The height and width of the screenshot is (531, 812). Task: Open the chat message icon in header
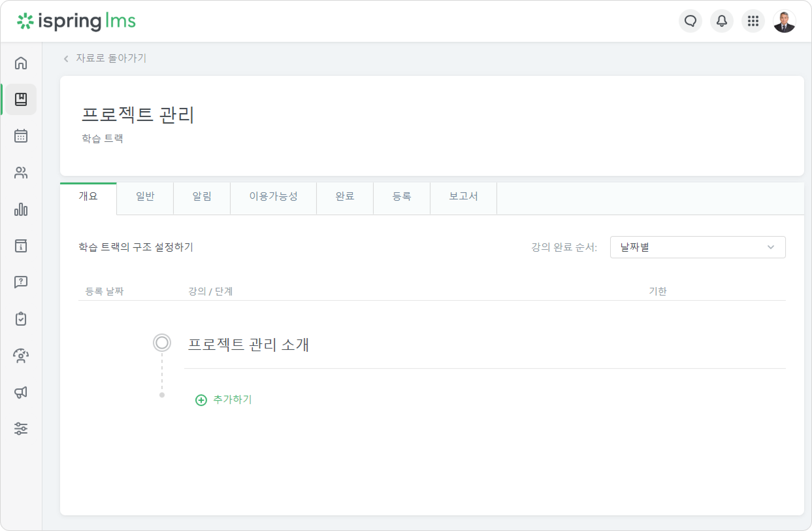690,21
